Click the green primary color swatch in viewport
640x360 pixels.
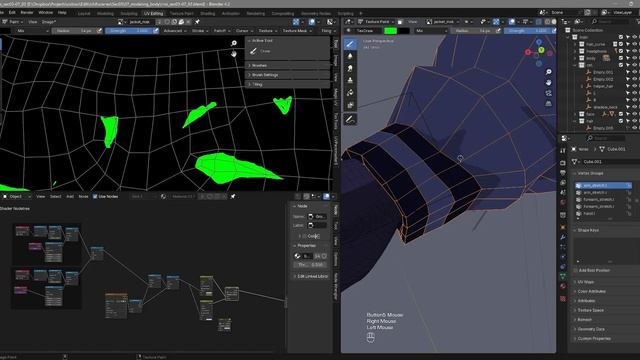coord(391,31)
